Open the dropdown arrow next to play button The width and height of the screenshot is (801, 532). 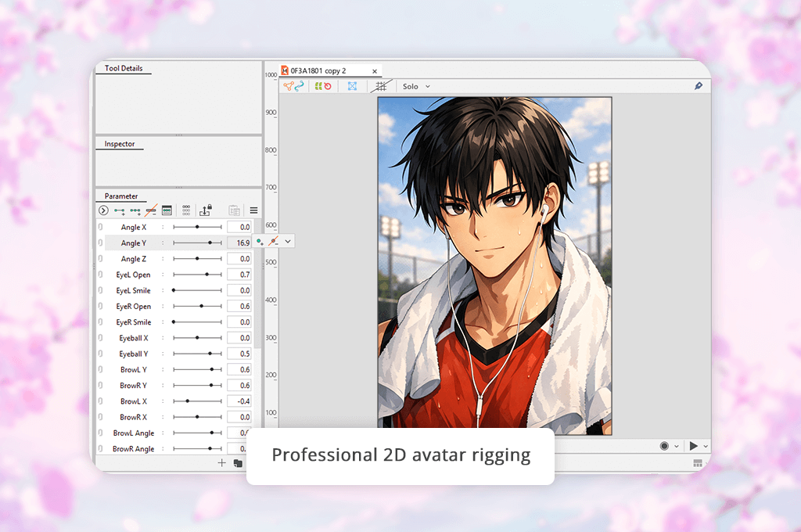(706, 446)
